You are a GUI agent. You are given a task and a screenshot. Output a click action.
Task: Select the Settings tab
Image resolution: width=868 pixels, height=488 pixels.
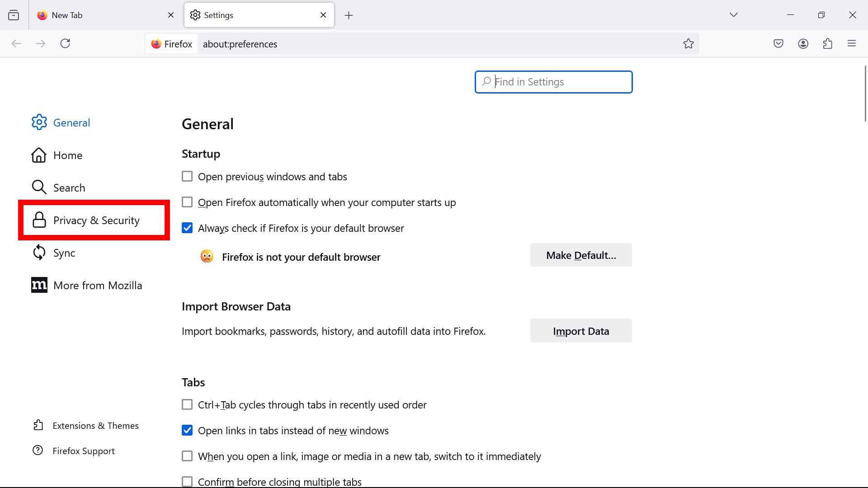[x=218, y=15]
